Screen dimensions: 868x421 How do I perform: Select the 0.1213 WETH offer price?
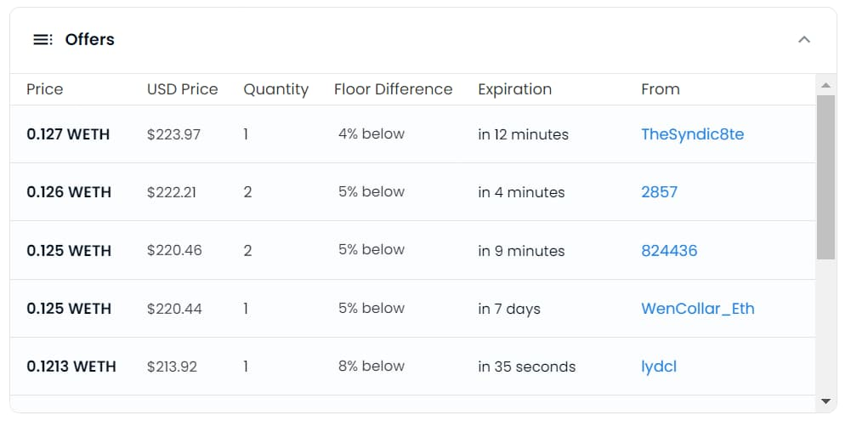pyautogui.click(x=71, y=367)
